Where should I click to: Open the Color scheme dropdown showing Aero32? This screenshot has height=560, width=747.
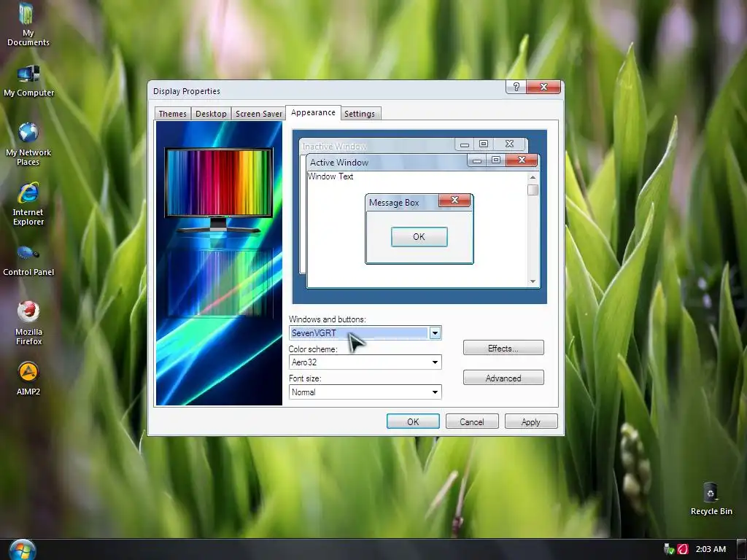click(365, 362)
